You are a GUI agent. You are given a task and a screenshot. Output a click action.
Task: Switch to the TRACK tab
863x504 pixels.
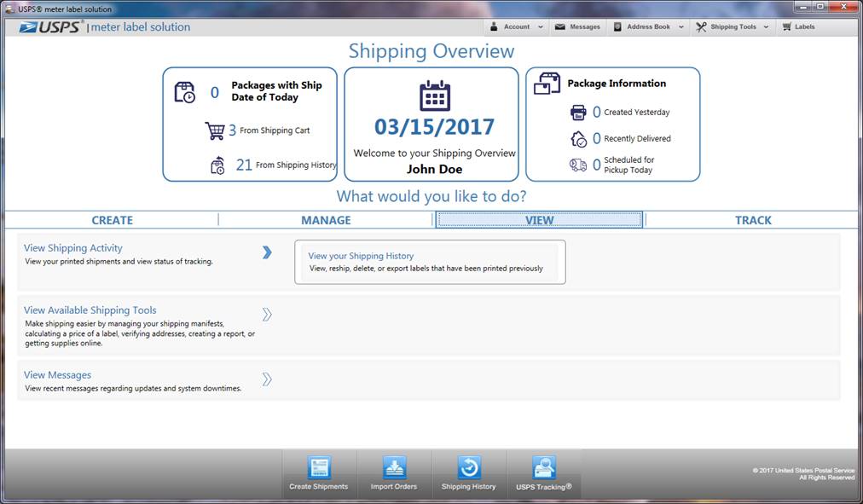[x=753, y=220]
